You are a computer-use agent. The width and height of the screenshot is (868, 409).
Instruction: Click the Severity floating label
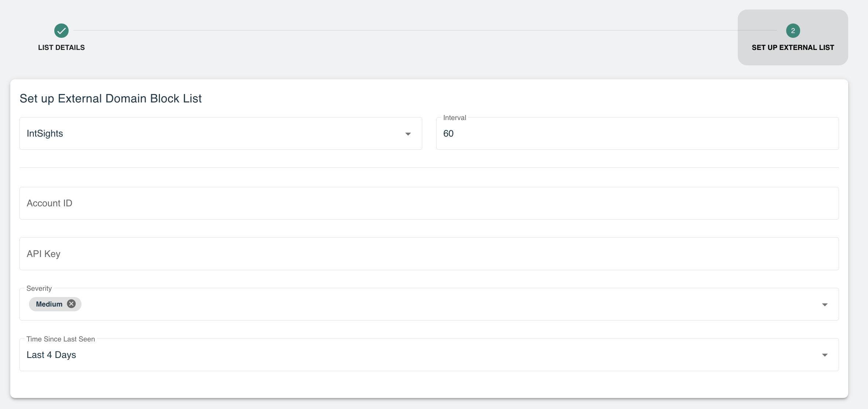click(x=39, y=289)
